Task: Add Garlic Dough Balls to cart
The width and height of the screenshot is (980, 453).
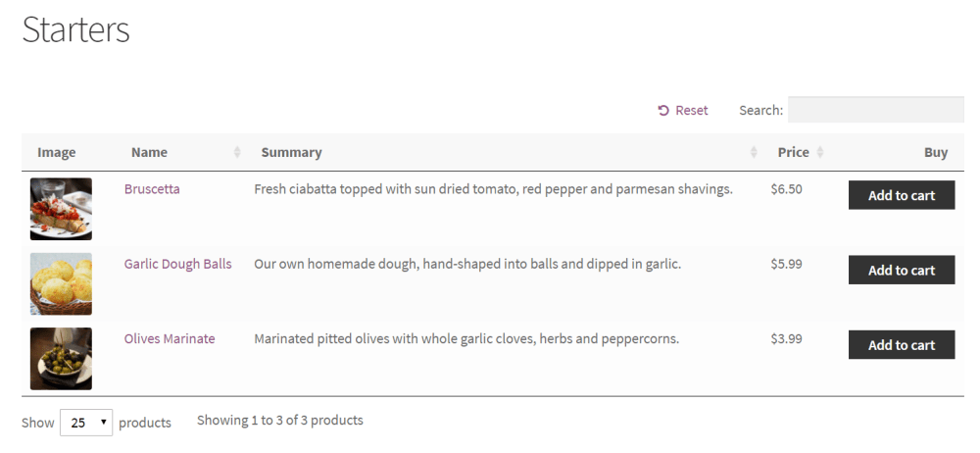Action: [x=902, y=271]
